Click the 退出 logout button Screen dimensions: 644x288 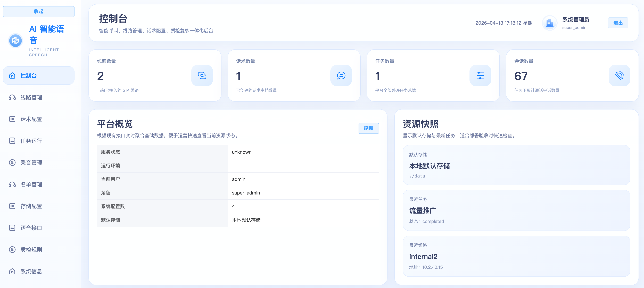click(x=618, y=23)
